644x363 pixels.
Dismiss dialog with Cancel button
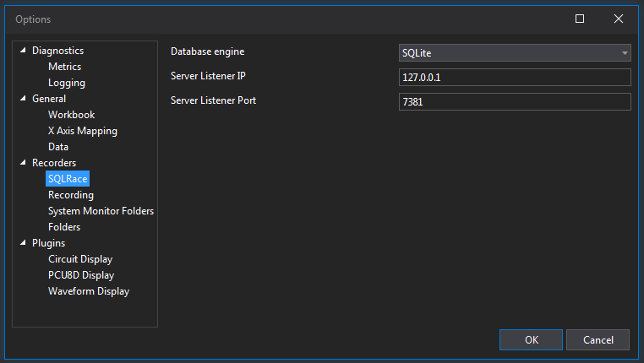pos(598,339)
